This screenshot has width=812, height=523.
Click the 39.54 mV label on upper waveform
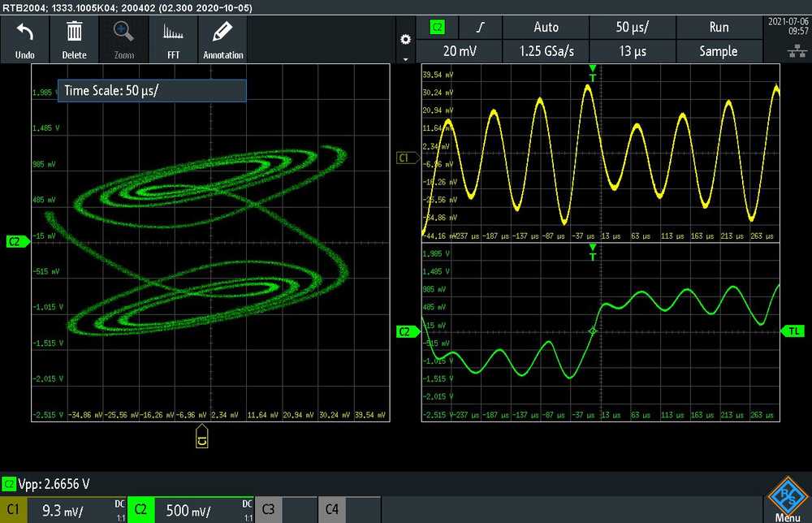click(x=438, y=75)
